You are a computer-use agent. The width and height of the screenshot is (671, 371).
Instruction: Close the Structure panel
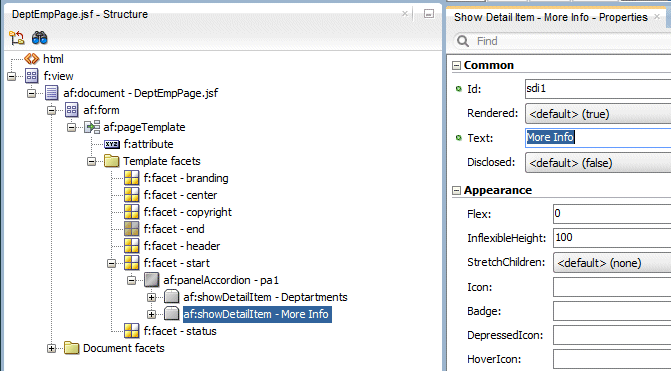(405, 14)
